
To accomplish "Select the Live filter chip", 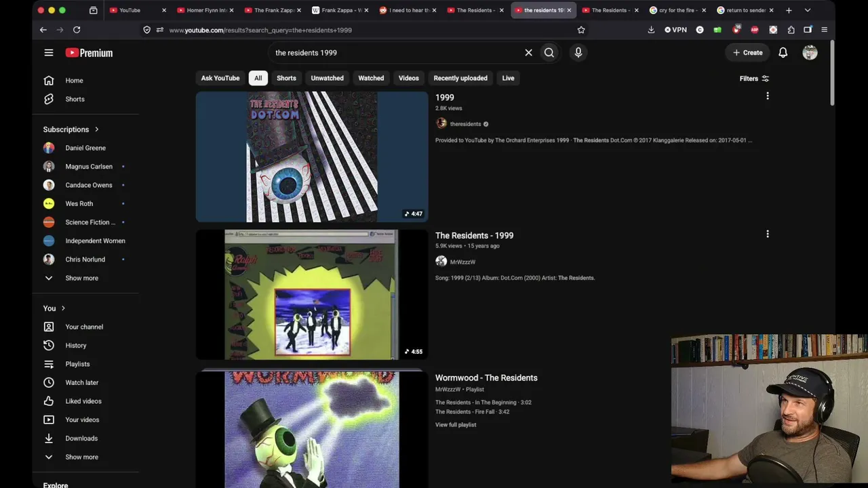I will [x=508, y=78].
